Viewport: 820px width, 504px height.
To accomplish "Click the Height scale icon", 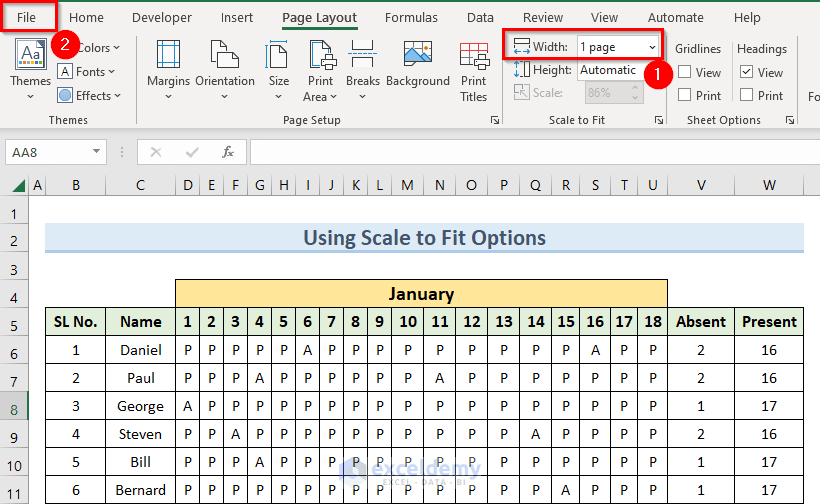I will coord(521,70).
